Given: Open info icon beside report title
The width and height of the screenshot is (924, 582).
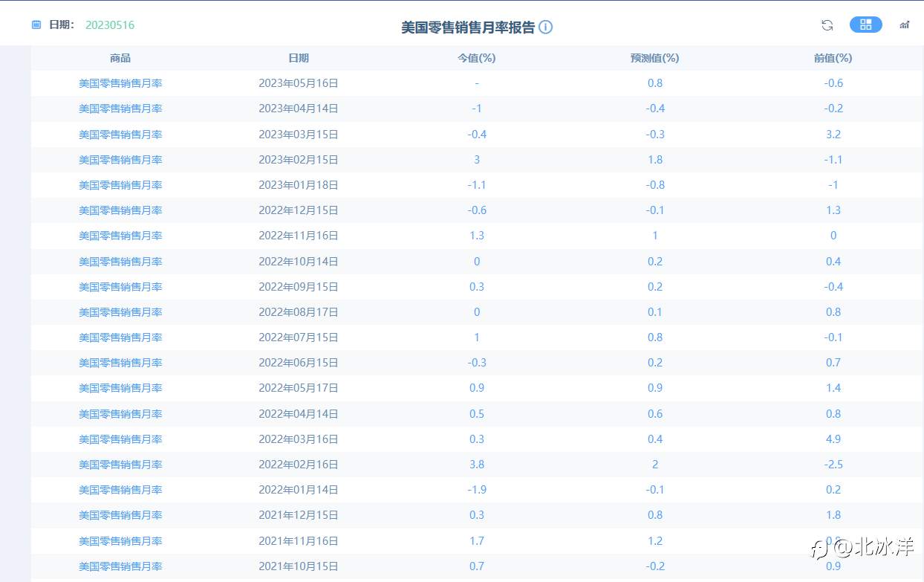Looking at the screenshot, I should click(546, 28).
